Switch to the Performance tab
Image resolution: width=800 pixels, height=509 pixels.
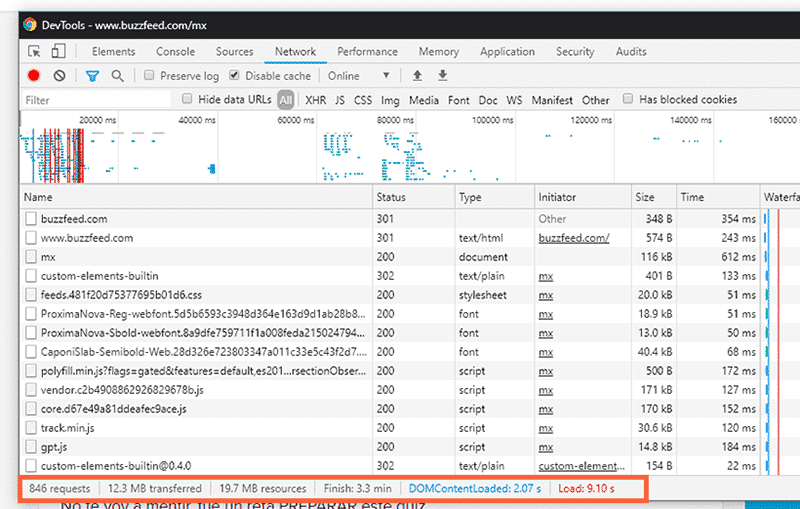pyautogui.click(x=367, y=52)
